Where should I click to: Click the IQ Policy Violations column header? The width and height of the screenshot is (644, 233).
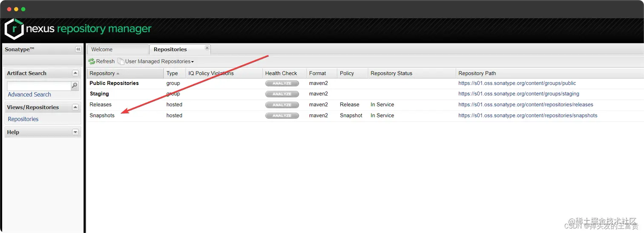pyautogui.click(x=224, y=73)
